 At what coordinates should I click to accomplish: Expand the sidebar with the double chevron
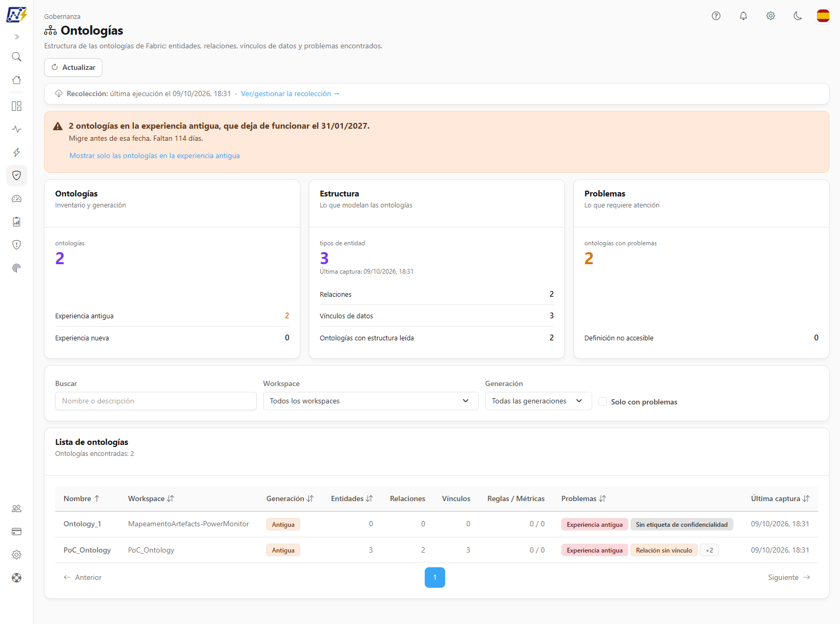17,37
